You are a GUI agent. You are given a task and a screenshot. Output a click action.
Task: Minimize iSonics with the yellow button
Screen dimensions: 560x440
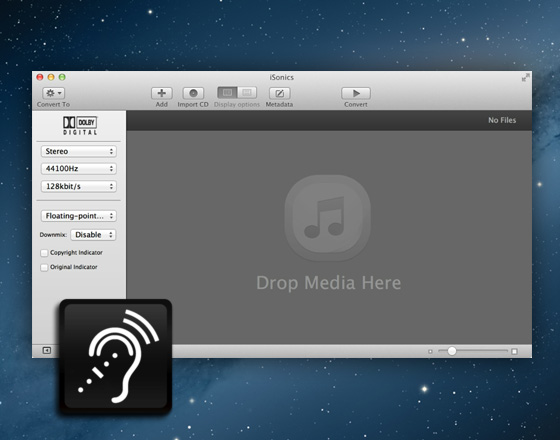(x=51, y=77)
